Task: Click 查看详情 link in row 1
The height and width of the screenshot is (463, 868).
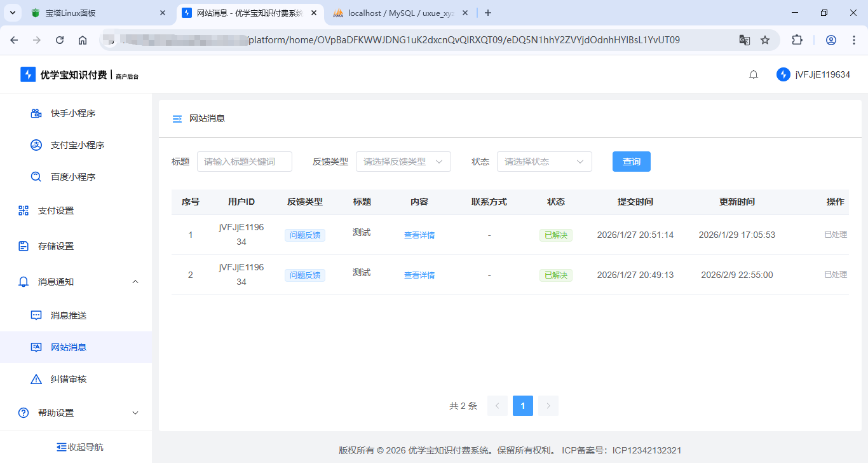Action: click(419, 235)
